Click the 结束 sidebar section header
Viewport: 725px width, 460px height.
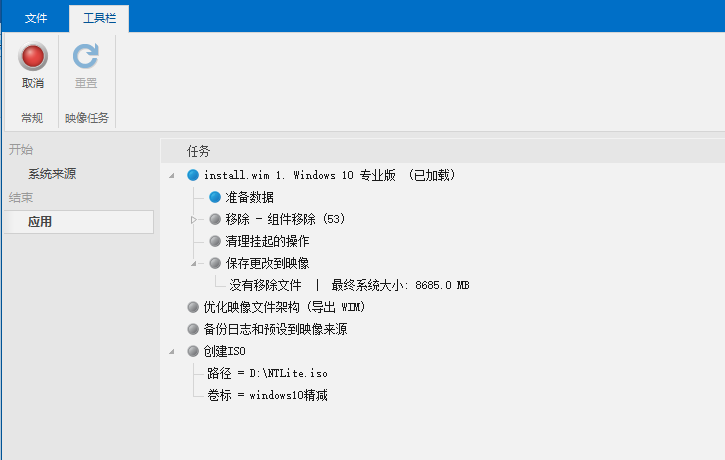tap(21, 197)
